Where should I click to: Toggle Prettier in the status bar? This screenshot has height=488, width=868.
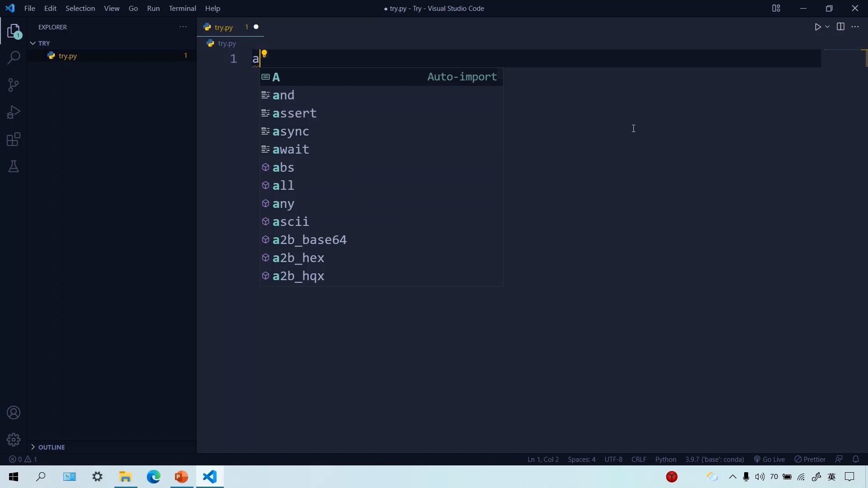810,459
